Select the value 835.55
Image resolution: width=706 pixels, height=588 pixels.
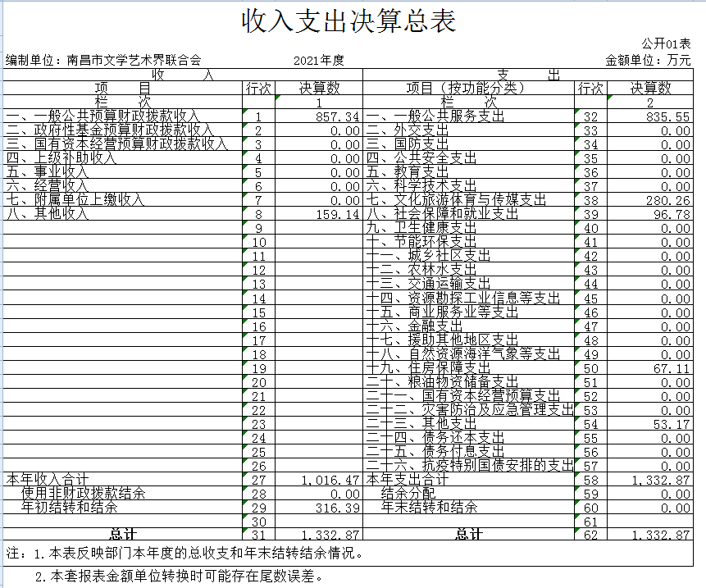[x=667, y=117]
